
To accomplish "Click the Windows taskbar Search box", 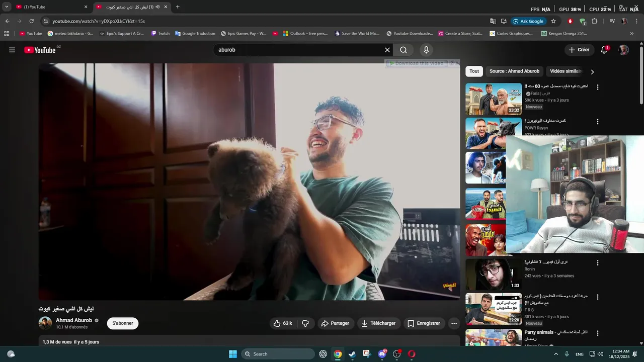I will pyautogui.click(x=278, y=354).
